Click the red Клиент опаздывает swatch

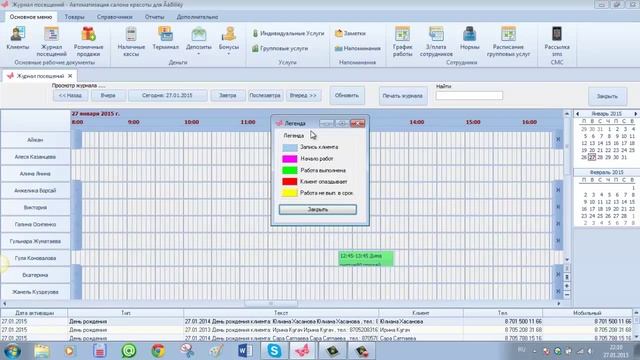point(290,182)
